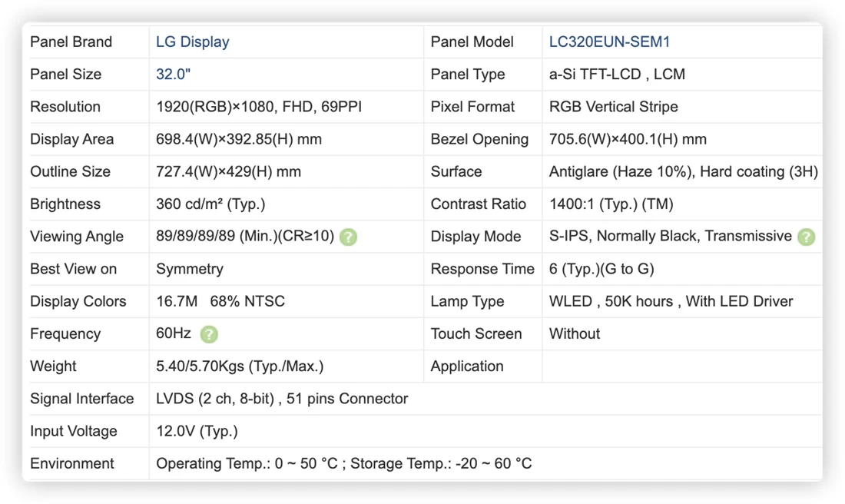The image size is (845, 504).
Task: Click the 'Panel Size' row label
Action: 66,75
